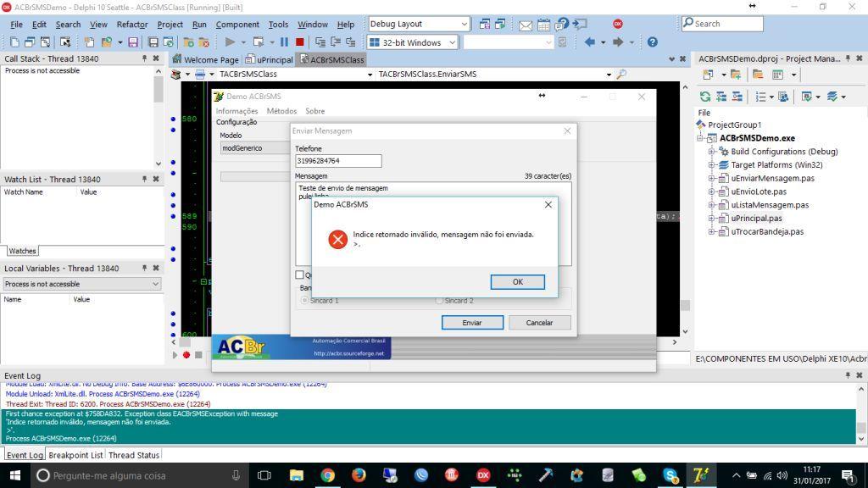Click the Windows Start button
The width and height of the screenshot is (868, 488).
point(15,475)
